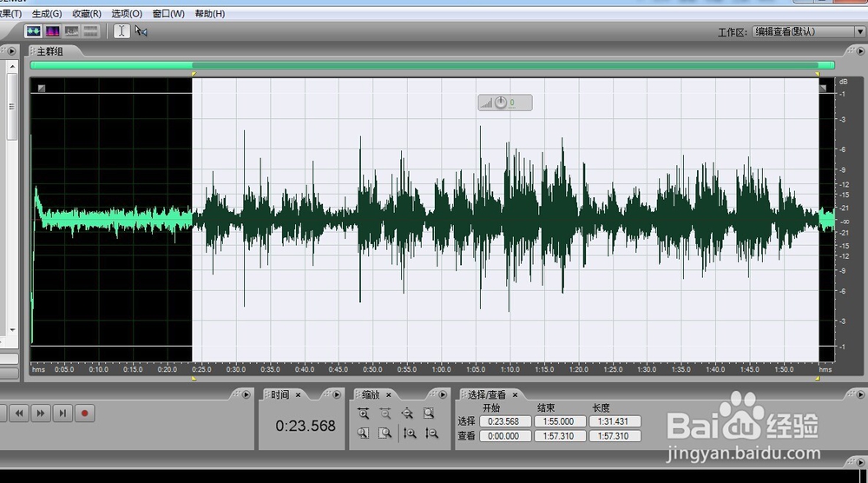Select the Time Selection tool
Screen dimensions: 868x483
tap(122, 31)
